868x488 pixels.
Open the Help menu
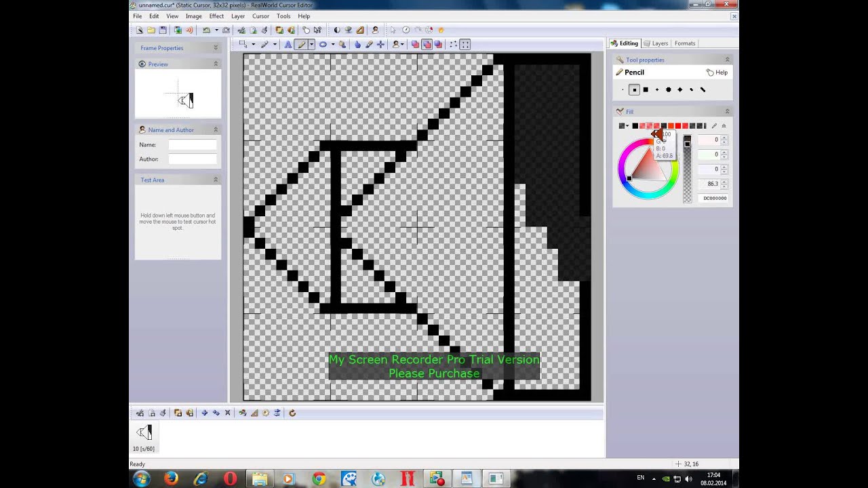click(x=304, y=16)
